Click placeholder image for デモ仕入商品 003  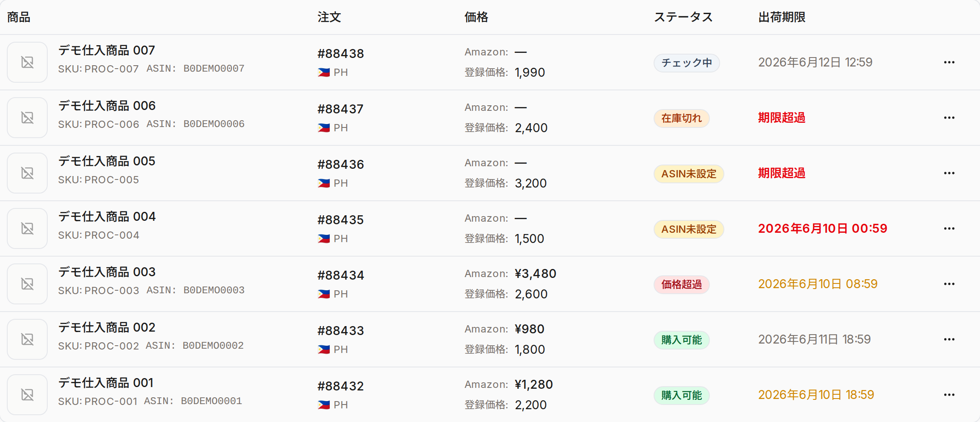click(x=27, y=284)
